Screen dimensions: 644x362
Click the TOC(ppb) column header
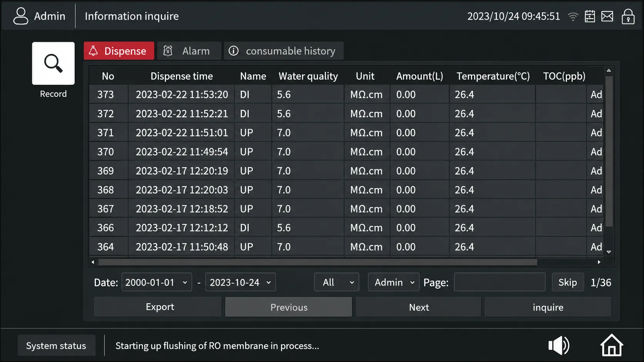[x=564, y=76]
